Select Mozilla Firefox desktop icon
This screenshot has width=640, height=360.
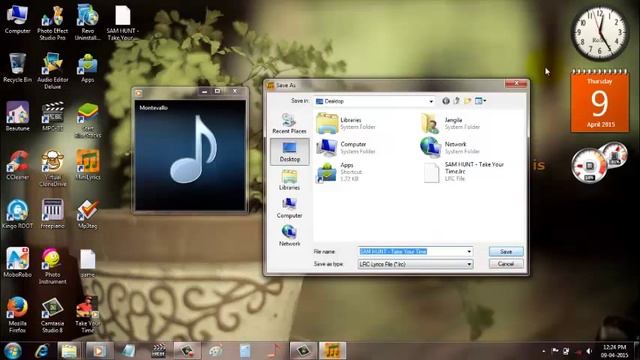[17, 314]
